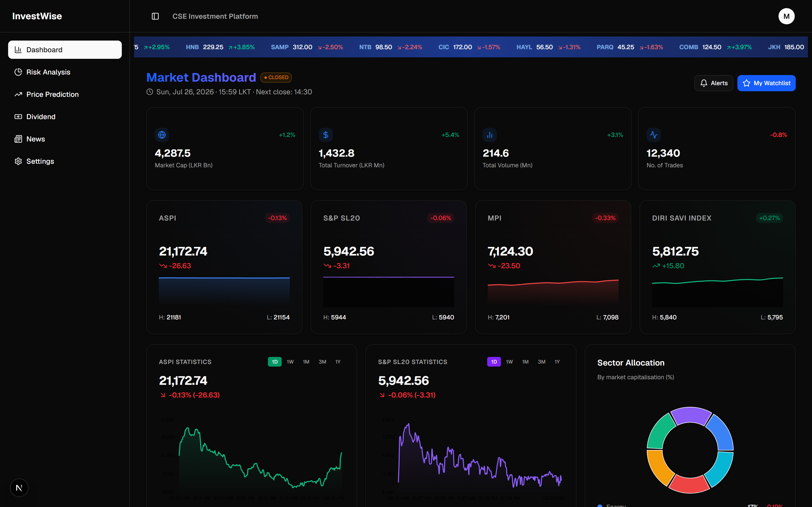The height and width of the screenshot is (507, 812).
Task: Click the InvestWise logo link
Action: point(37,16)
